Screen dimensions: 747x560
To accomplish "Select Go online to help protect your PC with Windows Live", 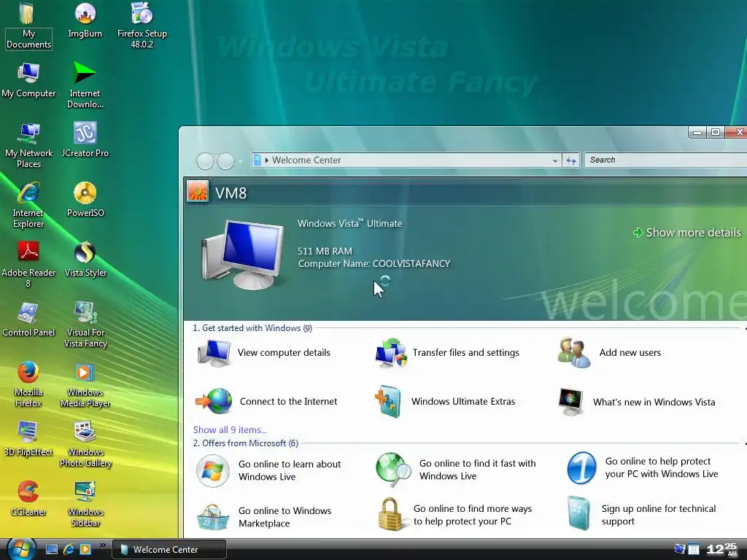I will click(x=643, y=467).
